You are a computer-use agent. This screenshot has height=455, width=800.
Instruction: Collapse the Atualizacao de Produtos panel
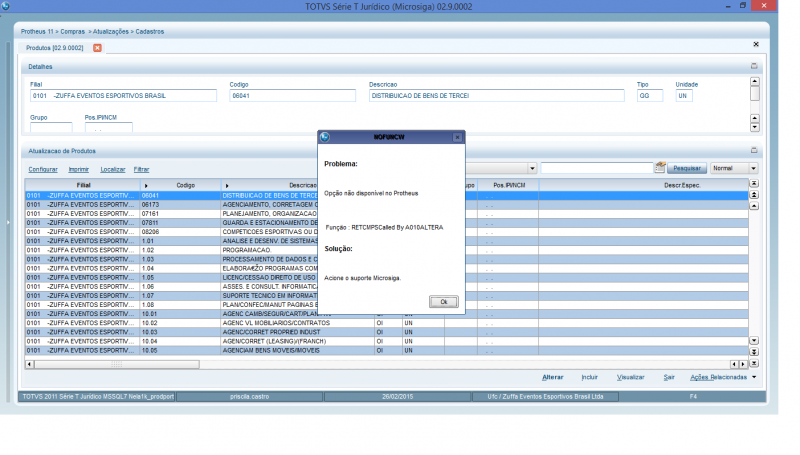point(754,150)
